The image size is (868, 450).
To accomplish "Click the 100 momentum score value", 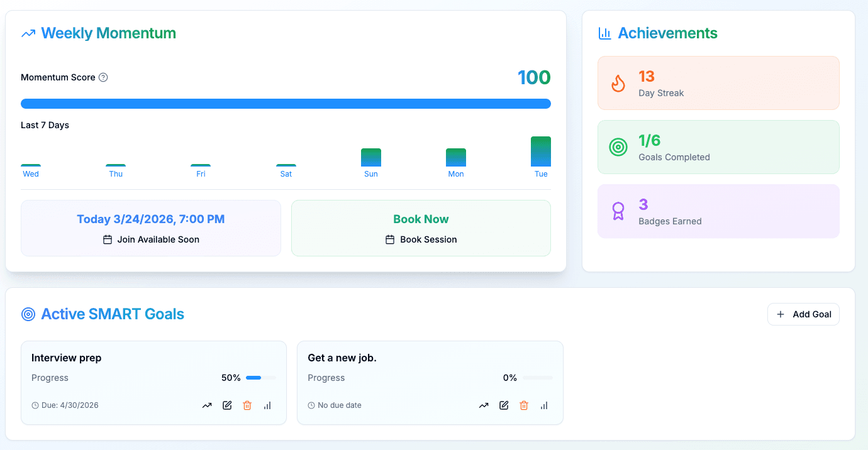I will point(534,78).
